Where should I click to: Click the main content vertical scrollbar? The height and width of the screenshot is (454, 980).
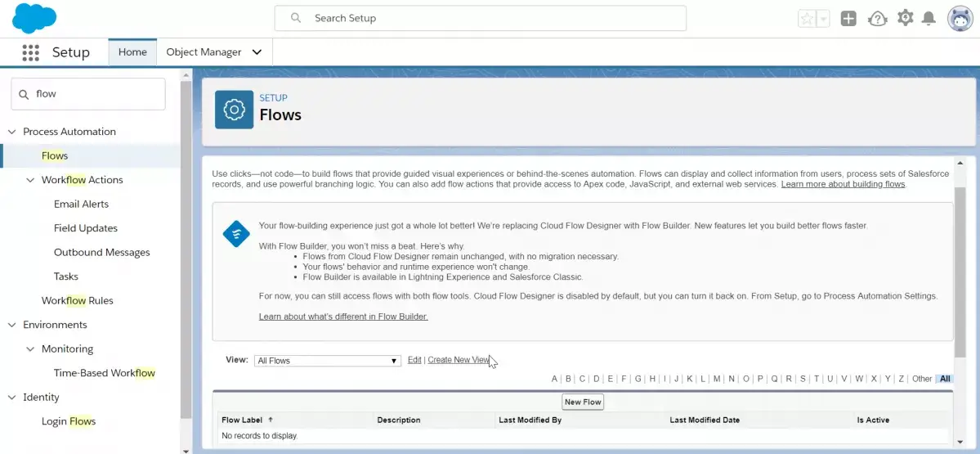pos(960,272)
